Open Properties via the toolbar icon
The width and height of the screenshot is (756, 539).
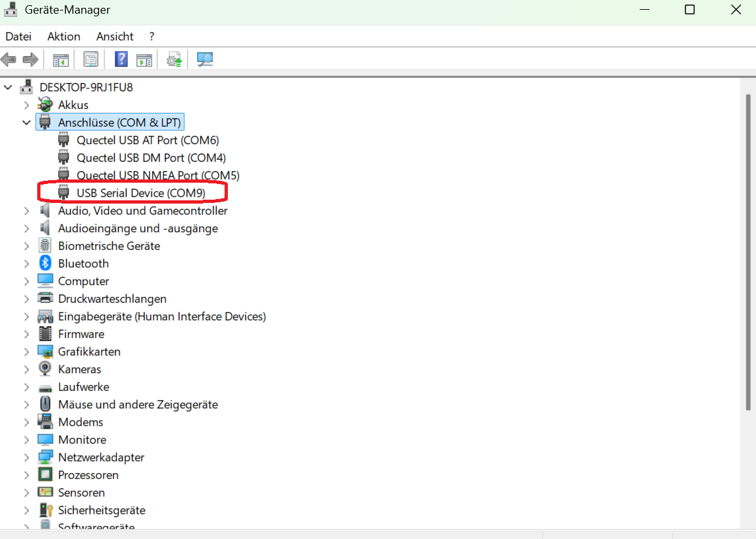tap(91, 60)
